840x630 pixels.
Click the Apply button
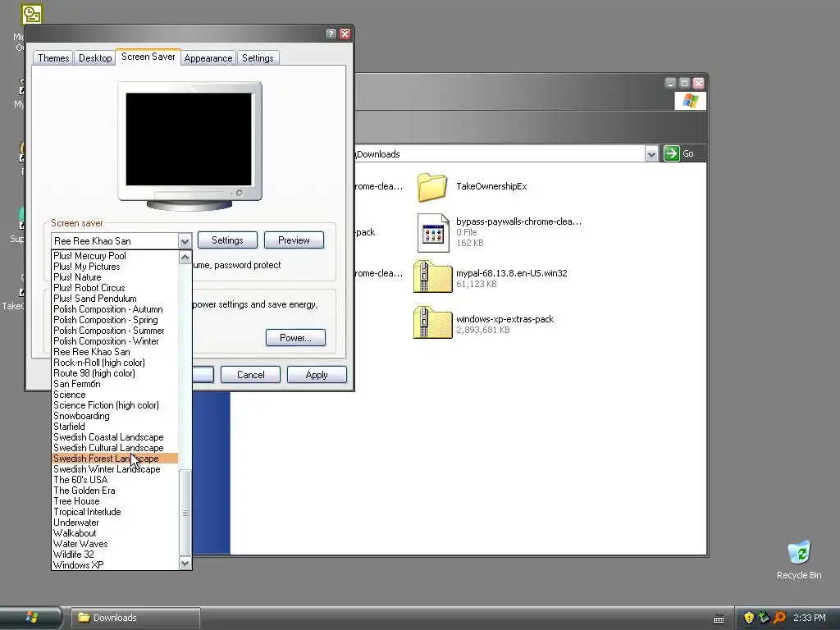pyautogui.click(x=317, y=374)
